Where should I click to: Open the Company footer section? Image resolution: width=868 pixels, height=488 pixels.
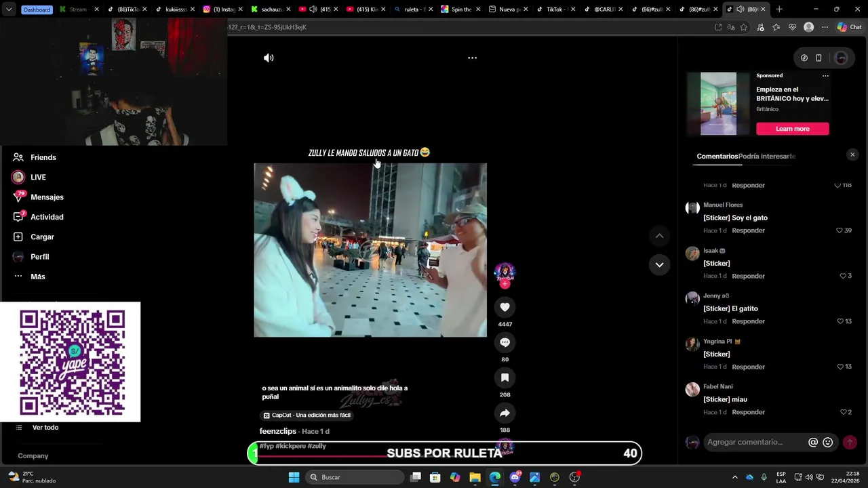click(x=33, y=456)
